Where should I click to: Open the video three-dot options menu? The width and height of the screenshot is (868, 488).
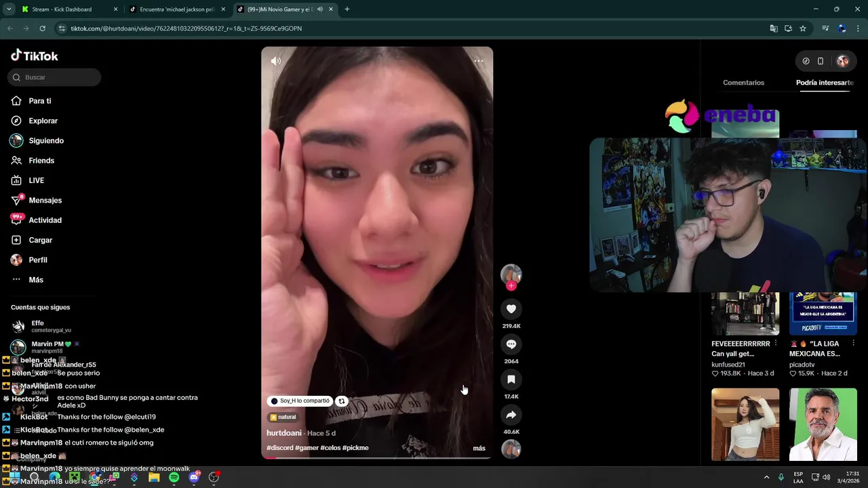coord(479,61)
